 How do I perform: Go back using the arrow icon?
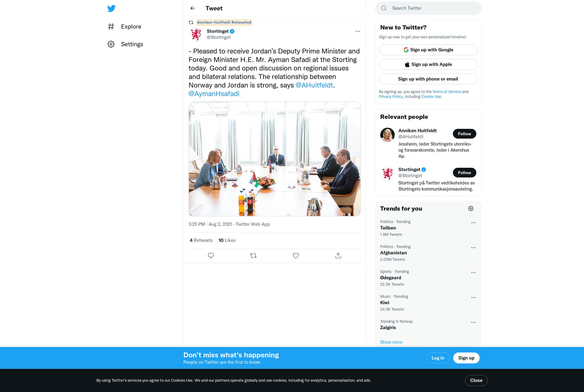[193, 8]
